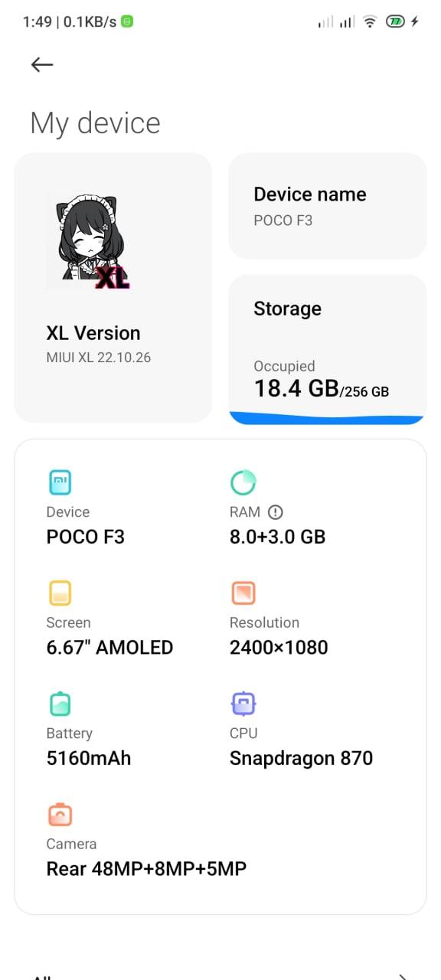Tap the orange Camera icon
This screenshot has width=441, height=980.
point(60,815)
